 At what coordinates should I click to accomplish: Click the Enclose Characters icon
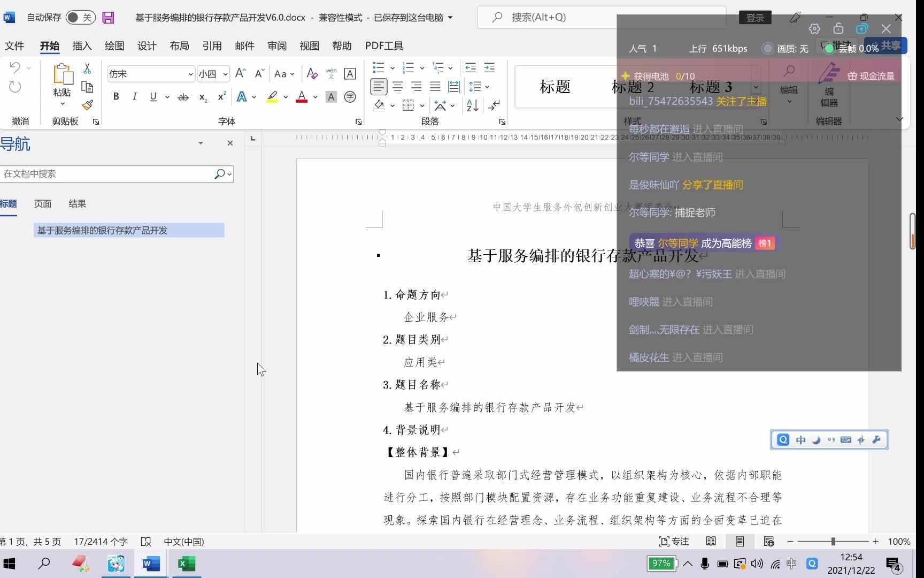point(350,97)
